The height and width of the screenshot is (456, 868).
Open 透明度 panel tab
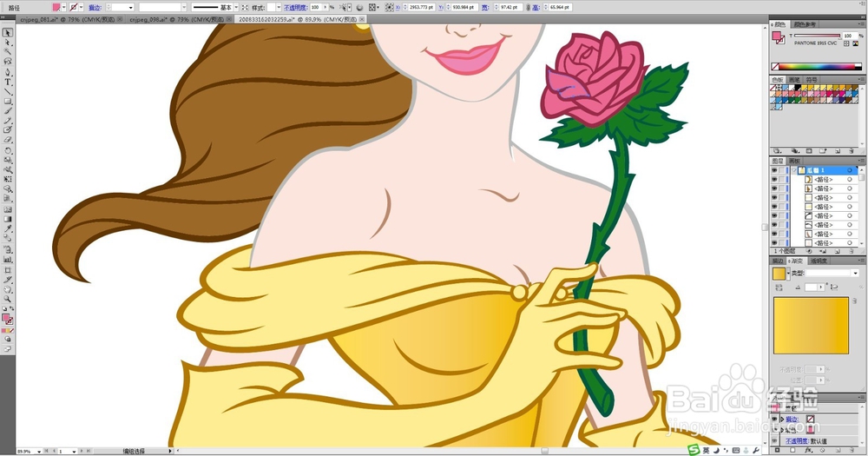click(x=819, y=261)
